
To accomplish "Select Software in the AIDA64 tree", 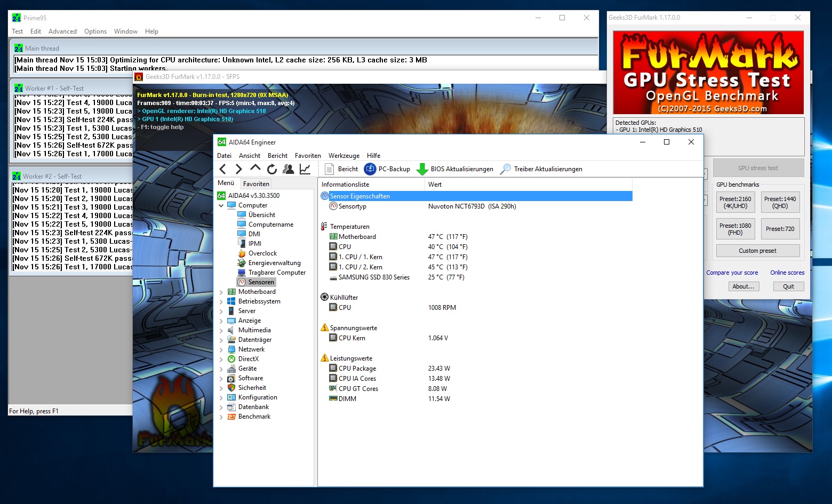I will point(251,378).
